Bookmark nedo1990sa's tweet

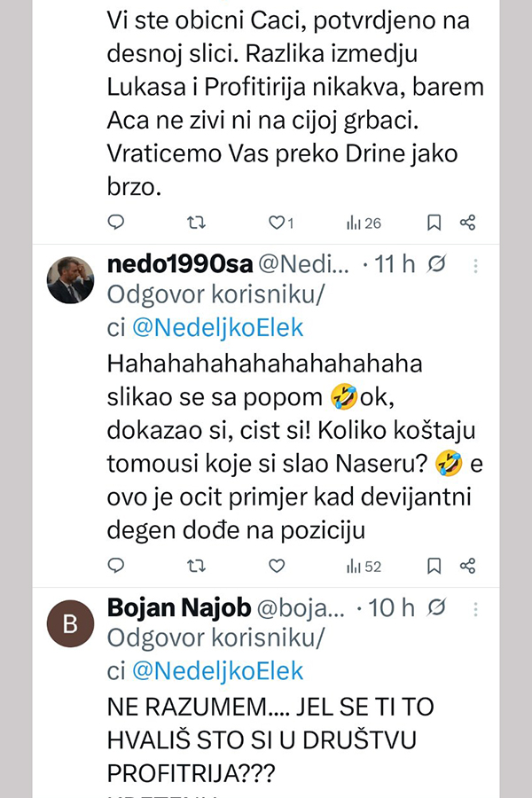(x=434, y=566)
